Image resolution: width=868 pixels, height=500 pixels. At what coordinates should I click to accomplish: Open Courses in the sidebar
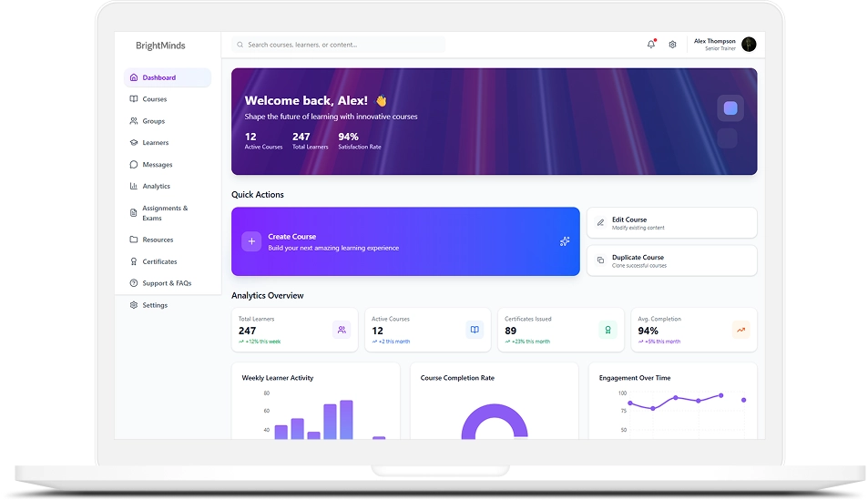coord(155,99)
